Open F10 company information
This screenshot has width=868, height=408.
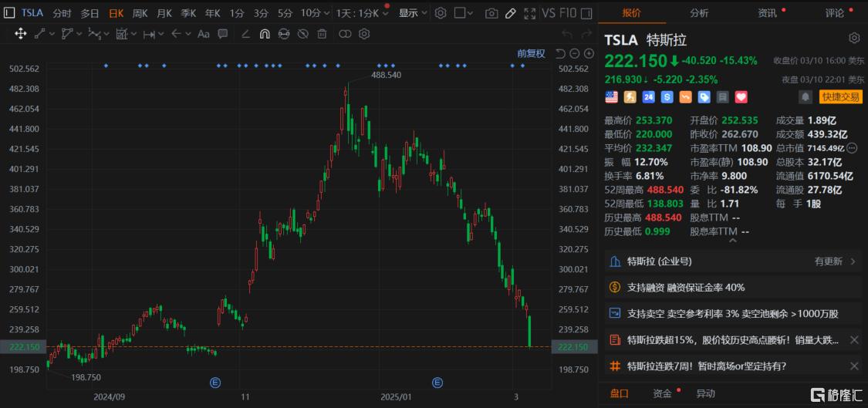(x=567, y=13)
